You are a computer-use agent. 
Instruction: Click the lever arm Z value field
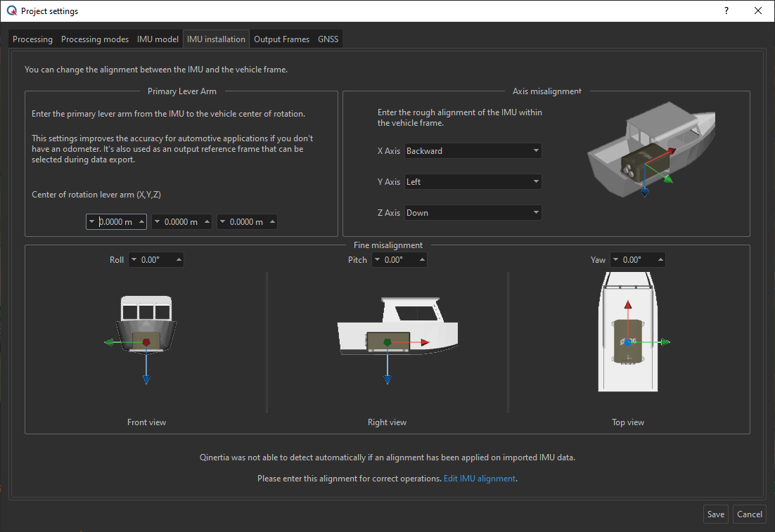click(246, 222)
